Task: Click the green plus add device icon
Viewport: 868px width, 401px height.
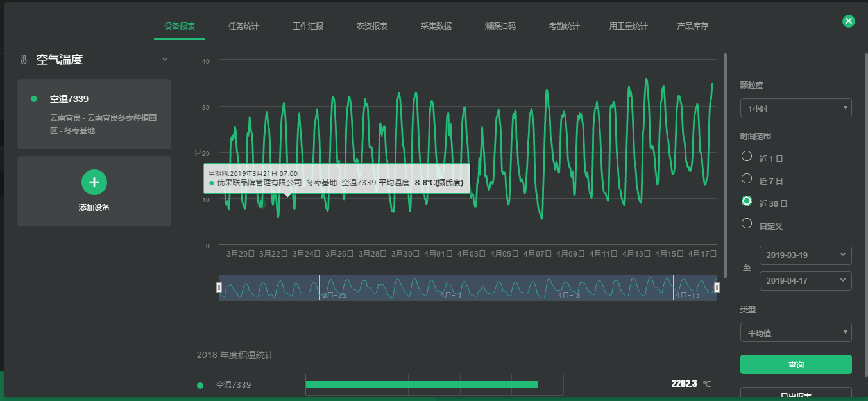Action: pyautogui.click(x=94, y=182)
